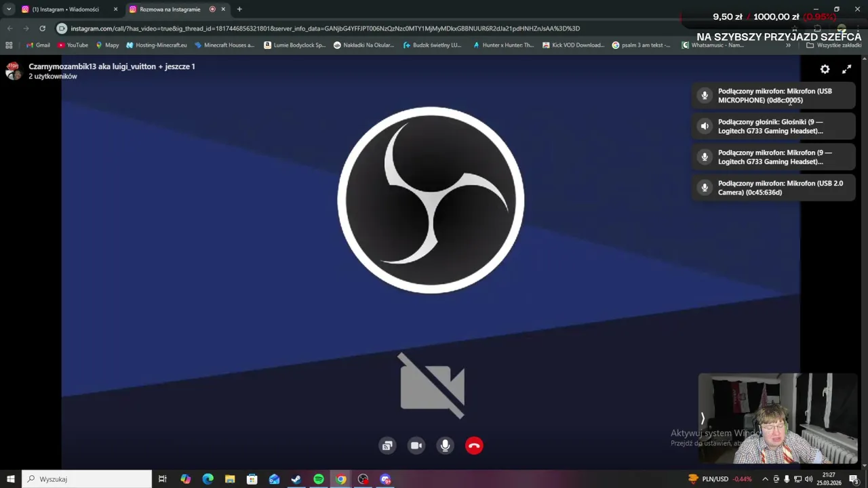Click the Wyszukaj taskbar search box
Viewport: 868px width, 488px height.
click(x=87, y=479)
